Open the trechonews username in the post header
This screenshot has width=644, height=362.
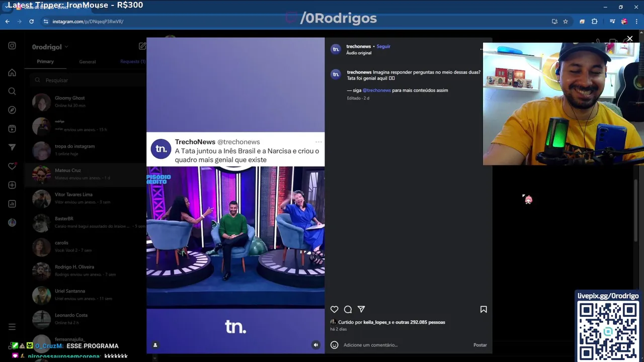point(358,46)
